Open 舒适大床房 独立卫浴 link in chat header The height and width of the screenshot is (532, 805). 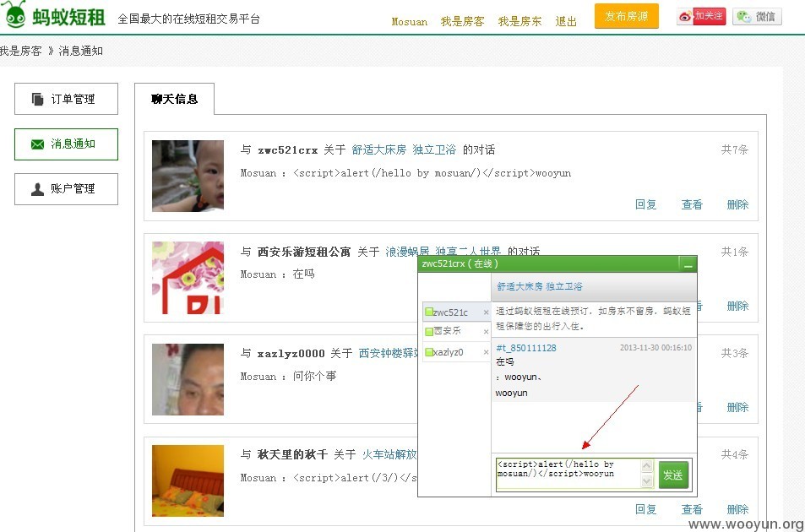540,286
